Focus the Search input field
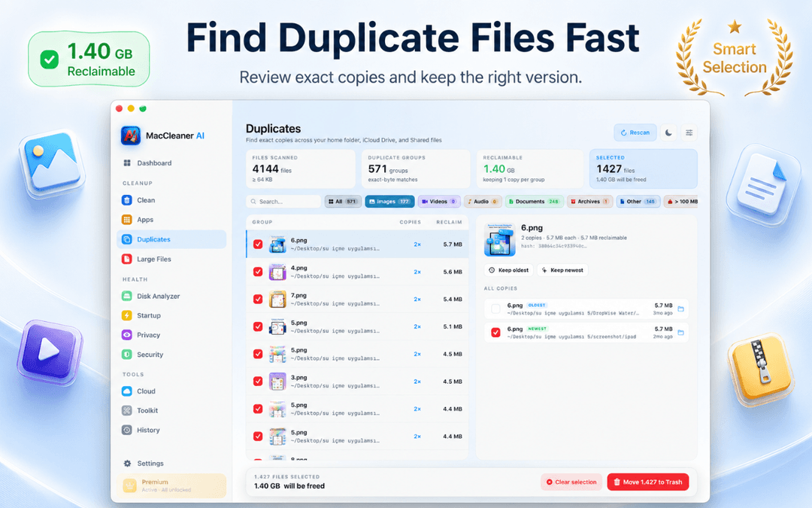The height and width of the screenshot is (508, 812). pyautogui.click(x=283, y=202)
